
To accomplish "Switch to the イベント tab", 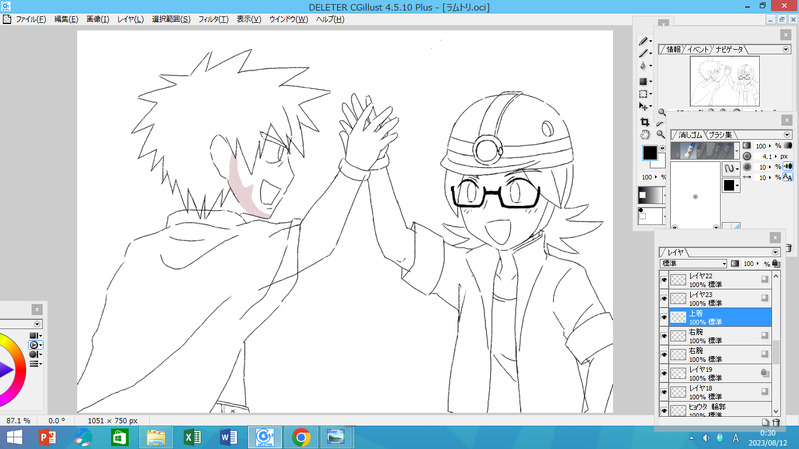I will [x=697, y=49].
